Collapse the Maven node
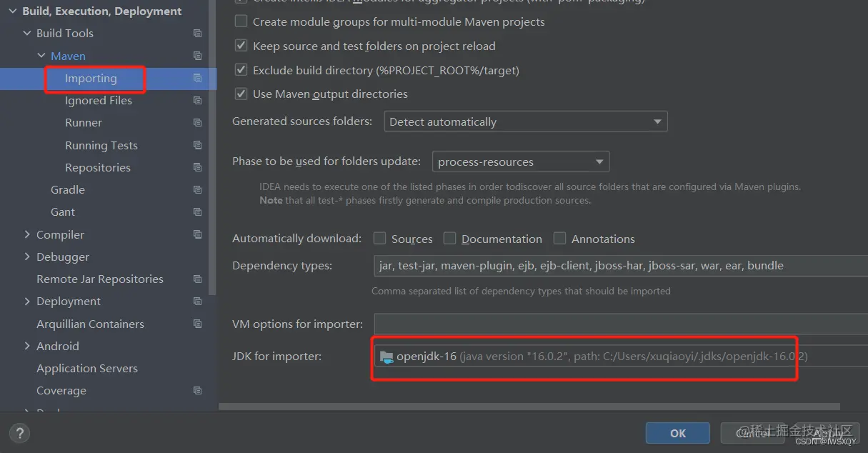The width and height of the screenshot is (868, 453). 41,56
